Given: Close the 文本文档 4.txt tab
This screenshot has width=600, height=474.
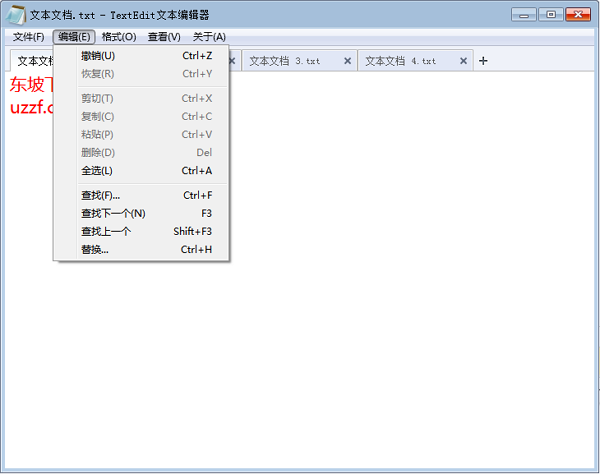Looking at the screenshot, I should [x=463, y=61].
